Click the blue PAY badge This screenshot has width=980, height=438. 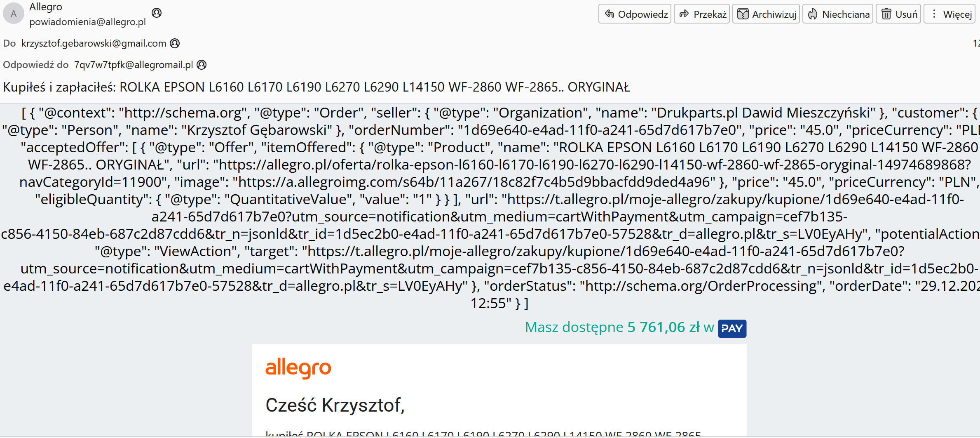pos(732,328)
